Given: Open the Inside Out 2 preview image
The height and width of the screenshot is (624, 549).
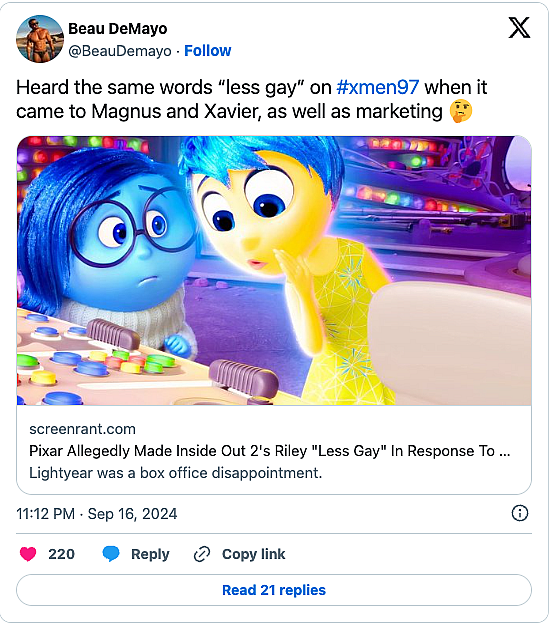Looking at the screenshot, I should point(274,271).
